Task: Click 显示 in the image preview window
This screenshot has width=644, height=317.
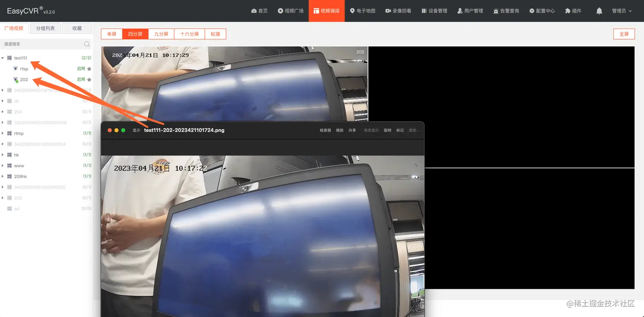Action: [x=136, y=130]
